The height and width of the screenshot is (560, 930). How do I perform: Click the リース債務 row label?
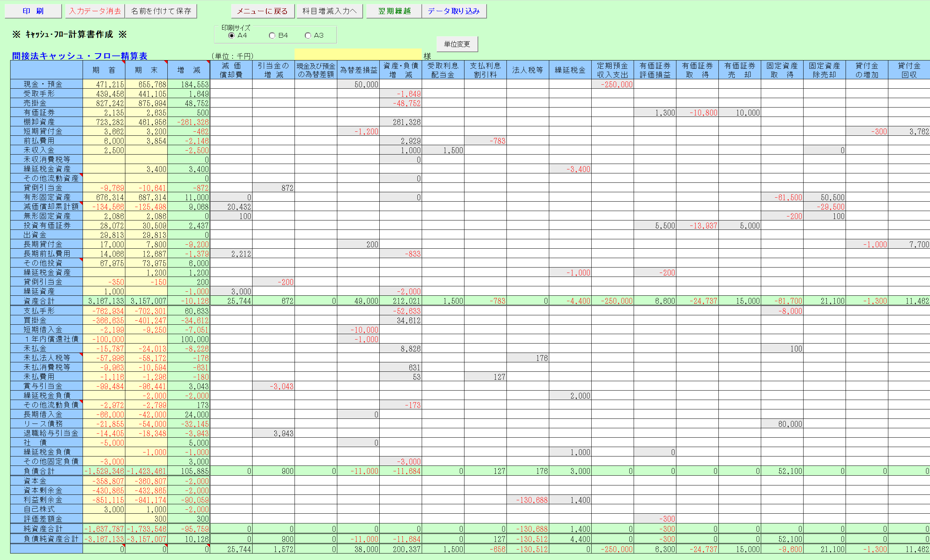tap(46, 424)
